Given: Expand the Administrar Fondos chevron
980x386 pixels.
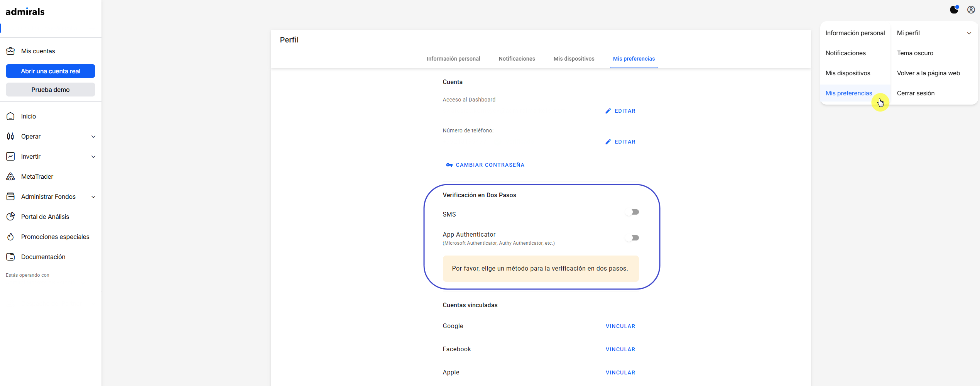Looking at the screenshot, I should [x=93, y=197].
